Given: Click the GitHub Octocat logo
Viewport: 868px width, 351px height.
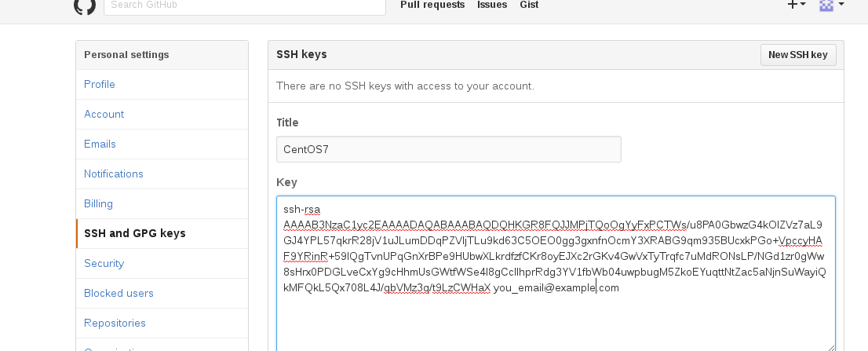Looking at the screenshot, I should [x=85, y=5].
